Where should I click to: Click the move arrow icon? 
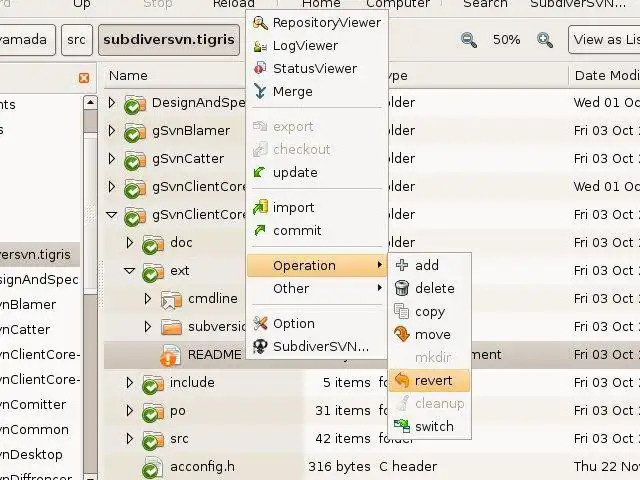pos(402,334)
